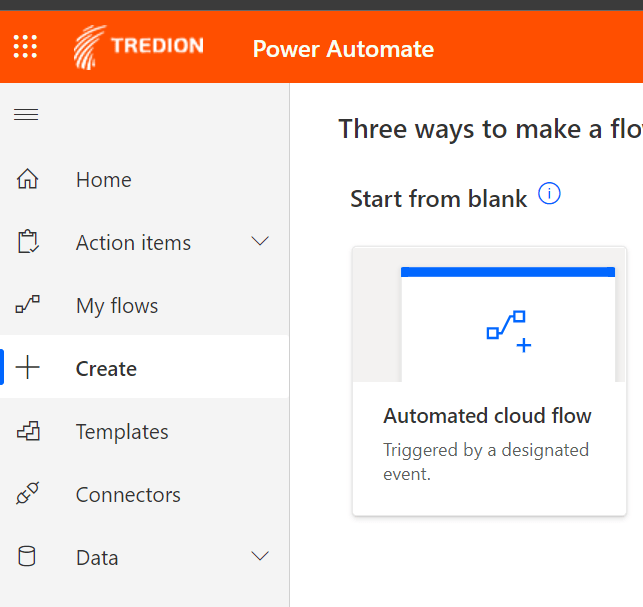Click the Connectors plug icon
The image size is (643, 607).
(x=28, y=495)
